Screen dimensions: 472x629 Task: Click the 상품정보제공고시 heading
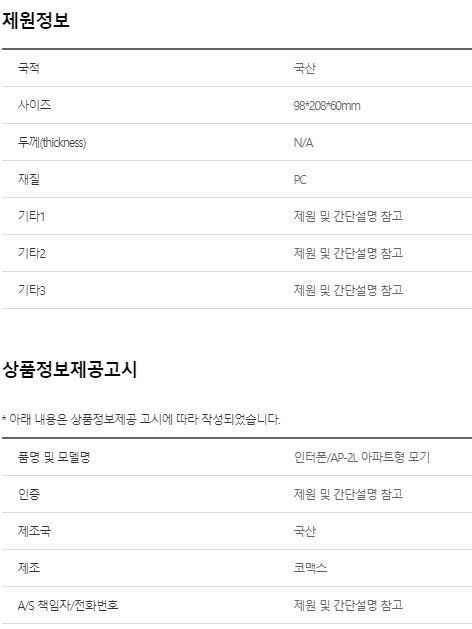pyautogui.click(x=70, y=369)
